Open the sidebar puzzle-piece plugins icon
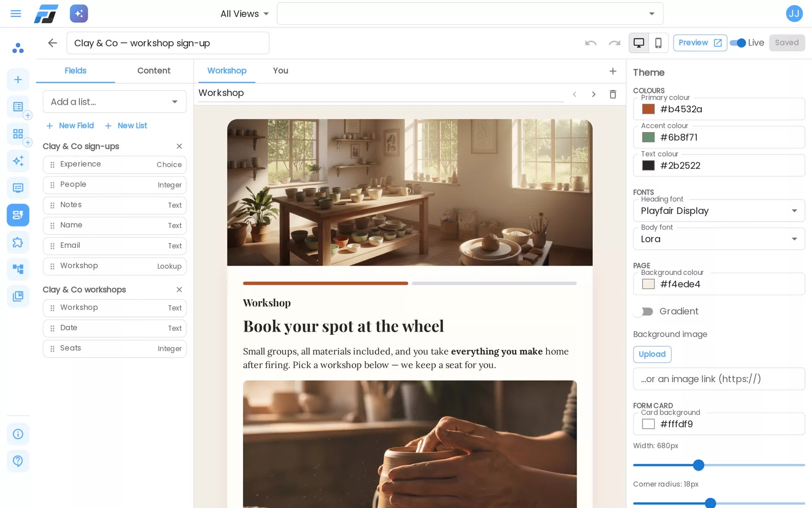This screenshot has height=508, width=812. click(18, 242)
